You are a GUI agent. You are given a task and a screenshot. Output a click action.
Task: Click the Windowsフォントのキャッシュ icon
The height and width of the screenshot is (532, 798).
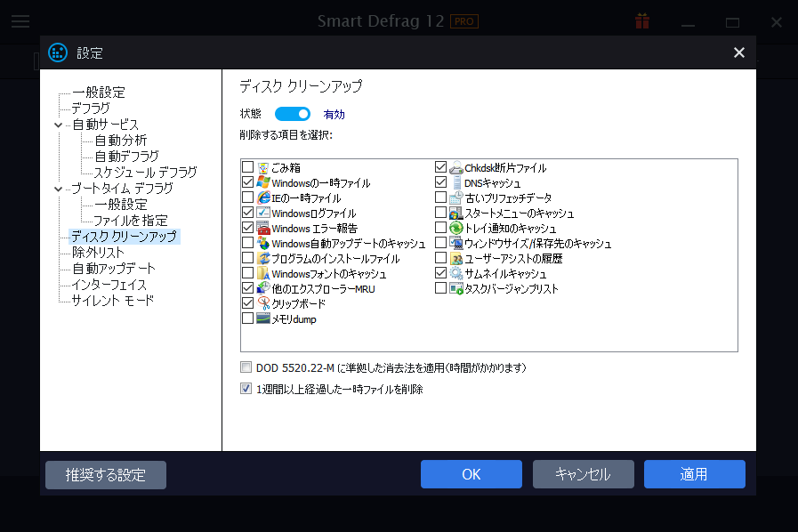263,273
